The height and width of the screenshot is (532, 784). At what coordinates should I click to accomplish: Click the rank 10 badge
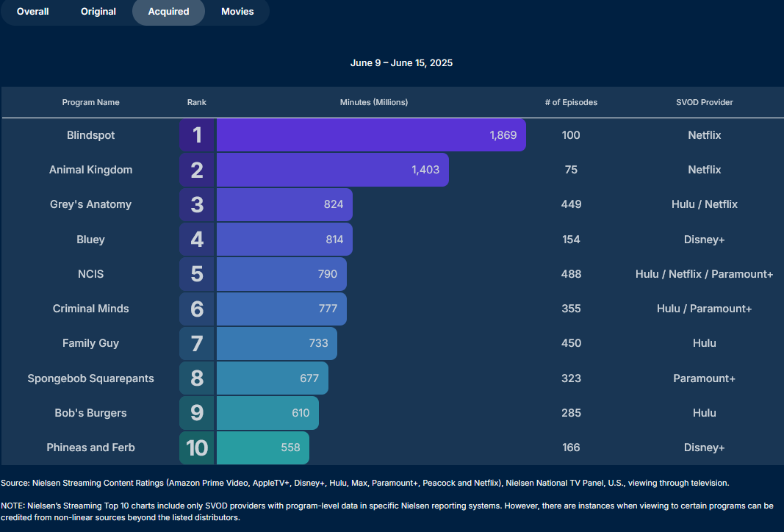point(197,447)
